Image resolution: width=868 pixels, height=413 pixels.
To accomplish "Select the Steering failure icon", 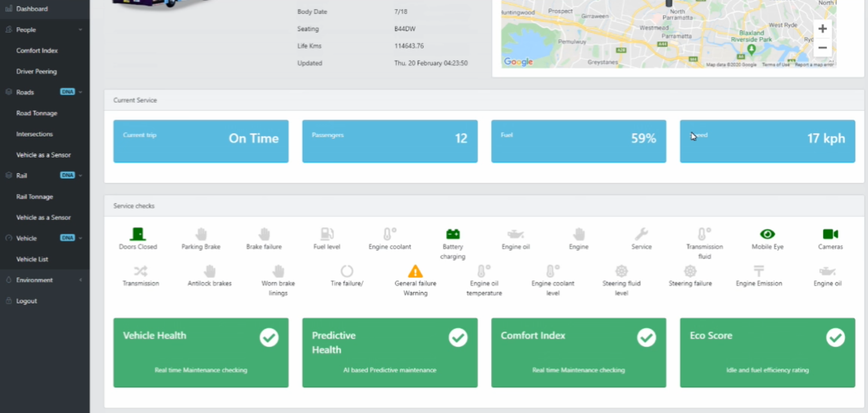I will click(x=690, y=271).
